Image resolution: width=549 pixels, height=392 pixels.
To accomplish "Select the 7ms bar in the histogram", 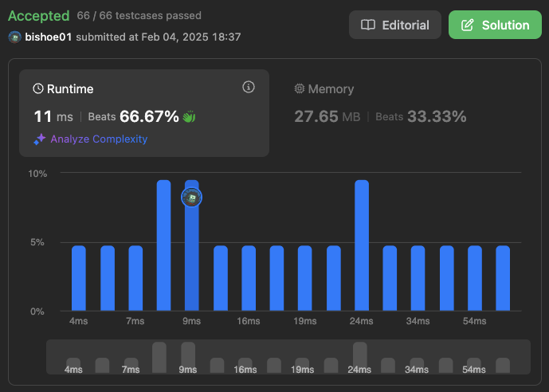I will click(135, 278).
